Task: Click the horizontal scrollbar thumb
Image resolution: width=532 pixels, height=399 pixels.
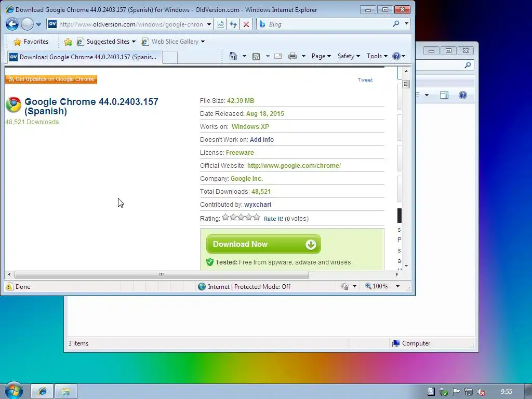Action: [162, 274]
